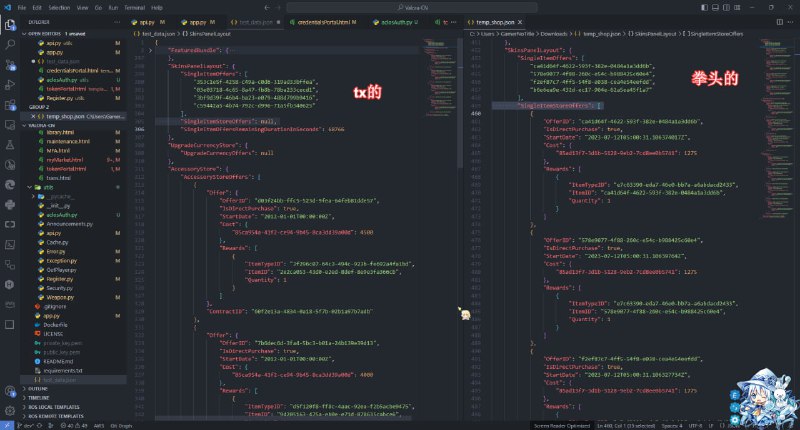
Task: Open the Run and Debug view
Action: click(x=10, y=85)
